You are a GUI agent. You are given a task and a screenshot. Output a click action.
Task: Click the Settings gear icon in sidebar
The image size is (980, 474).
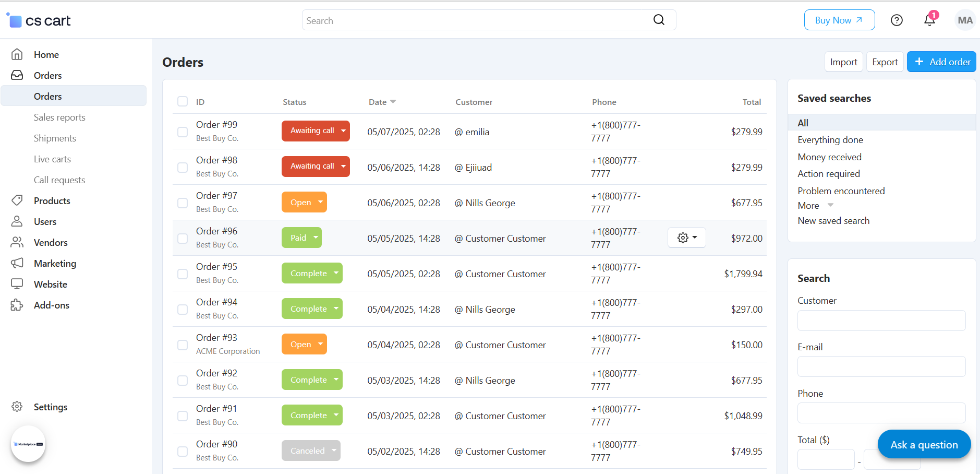17,407
